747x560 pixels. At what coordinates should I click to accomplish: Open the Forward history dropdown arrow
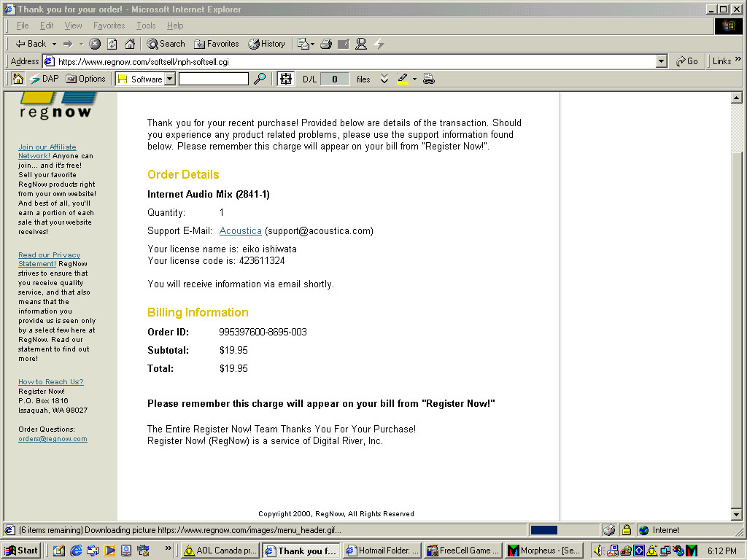coord(81,44)
